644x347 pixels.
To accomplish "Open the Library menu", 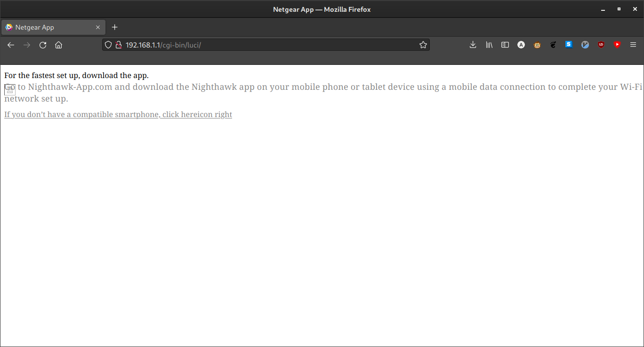I will click(x=489, y=45).
